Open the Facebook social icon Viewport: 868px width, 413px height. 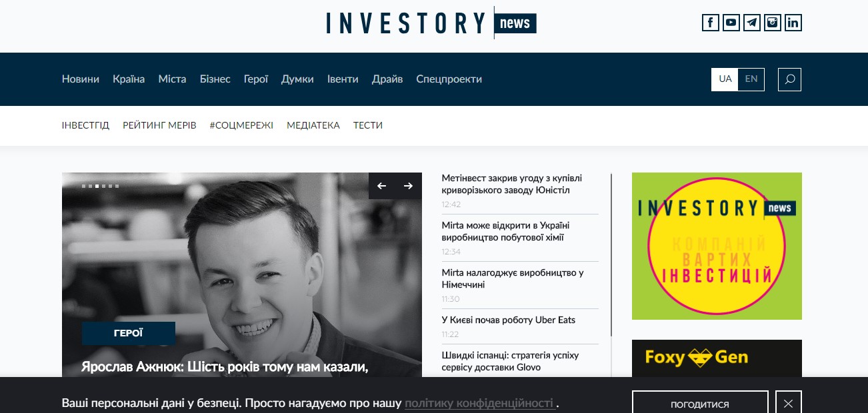[711, 23]
